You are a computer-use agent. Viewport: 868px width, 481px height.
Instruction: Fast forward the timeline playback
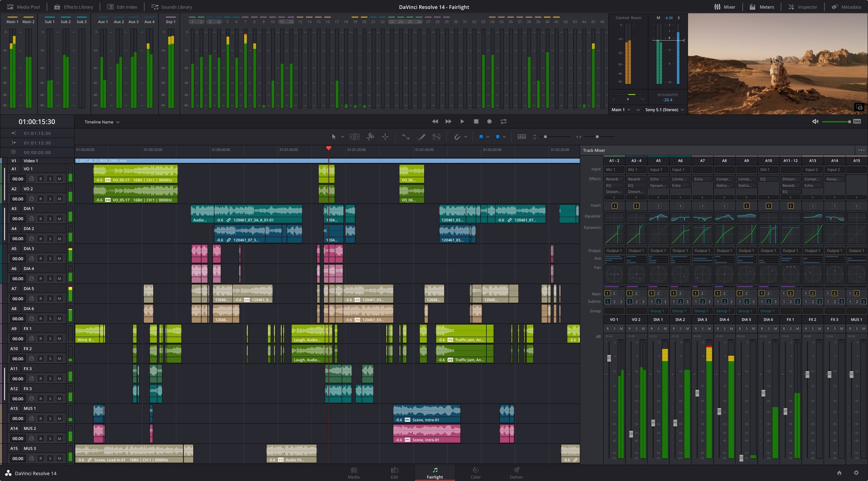pyautogui.click(x=449, y=122)
